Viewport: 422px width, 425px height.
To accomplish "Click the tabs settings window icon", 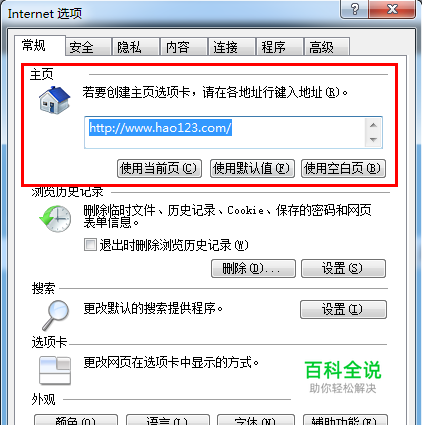I will pyautogui.click(x=55, y=370).
